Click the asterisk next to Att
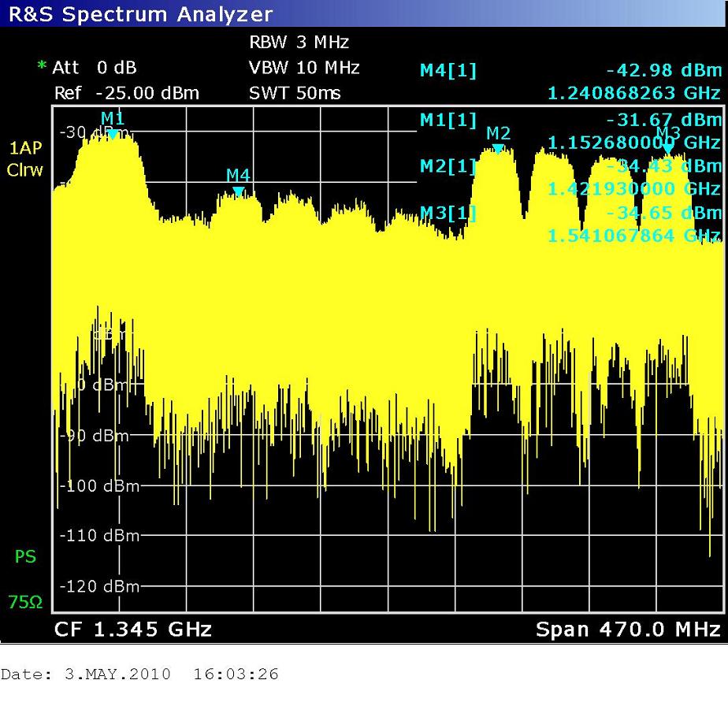Viewport: 728px width, 706px height. tap(41, 68)
